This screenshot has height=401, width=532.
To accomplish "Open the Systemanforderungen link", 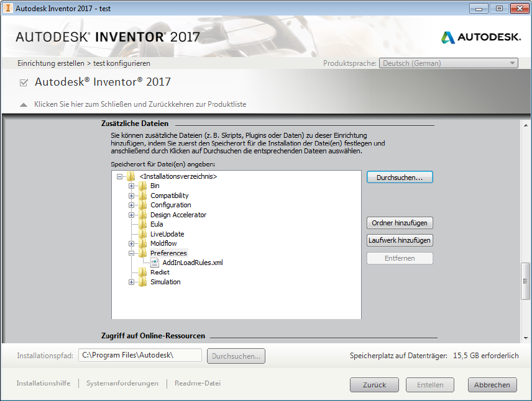I will point(122,383).
